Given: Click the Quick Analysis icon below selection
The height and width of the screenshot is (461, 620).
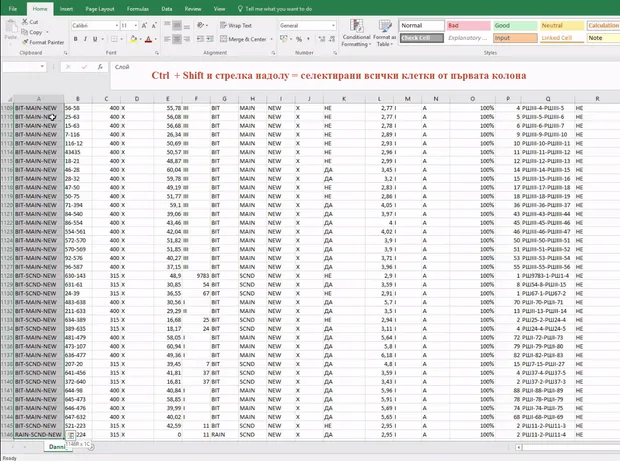Looking at the screenshot, I should click(x=70, y=435).
